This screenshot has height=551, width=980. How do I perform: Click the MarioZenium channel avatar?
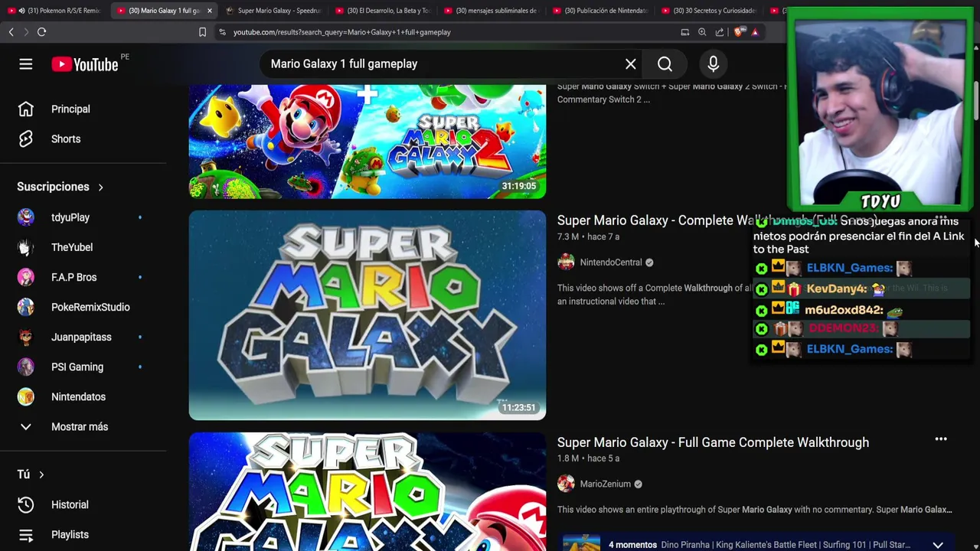pos(566,484)
